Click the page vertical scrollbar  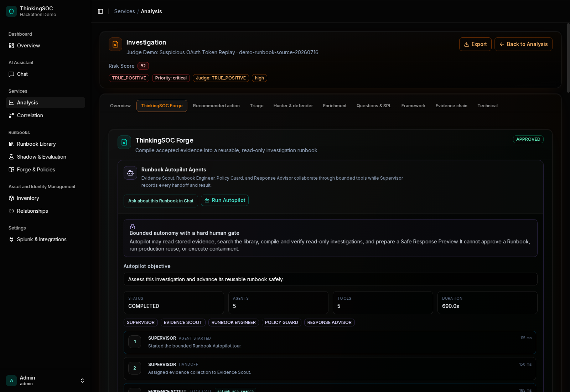(x=568, y=58)
